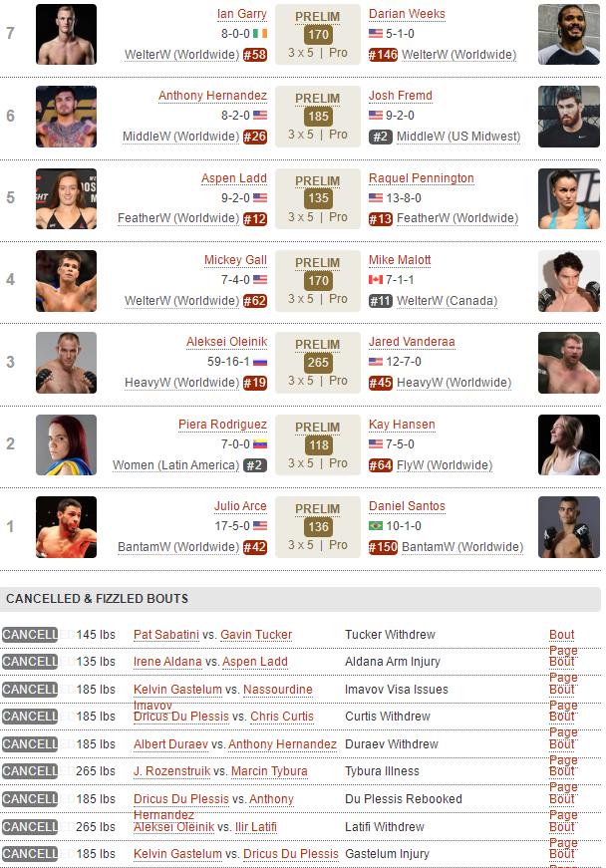Click the Brazilian flag beside Daniel Santos' record
The width and height of the screenshot is (606, 868).
376,526
